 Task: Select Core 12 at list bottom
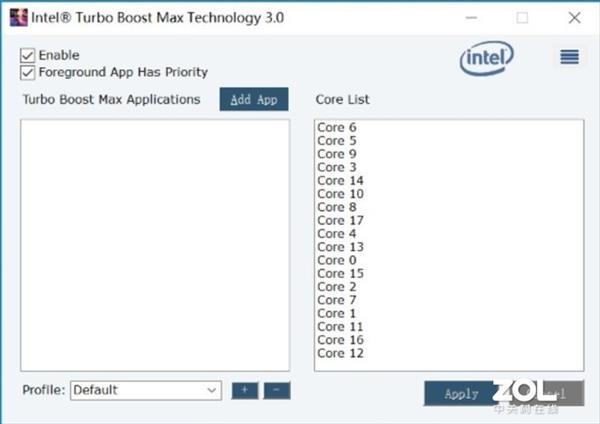tap(340, 353)
